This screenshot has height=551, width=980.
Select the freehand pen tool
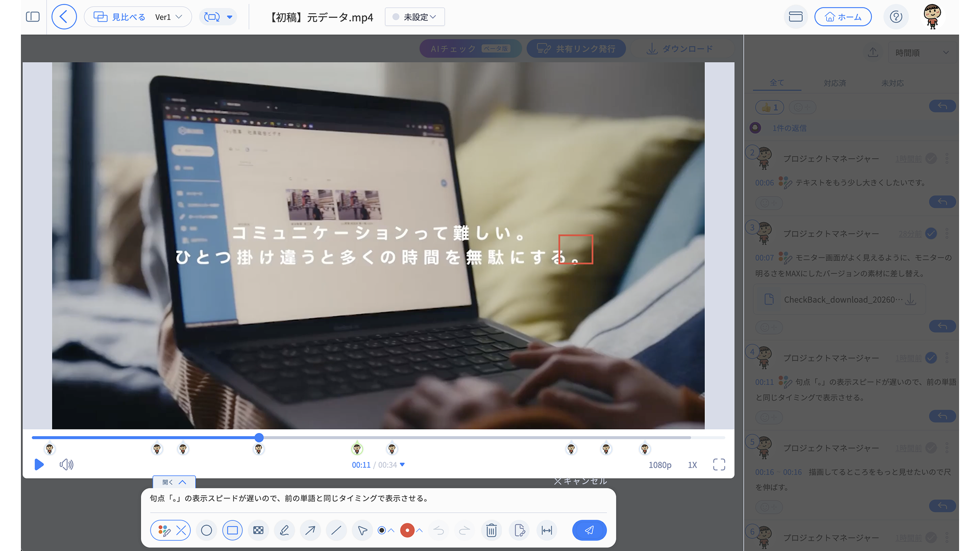tap(284, 531)
